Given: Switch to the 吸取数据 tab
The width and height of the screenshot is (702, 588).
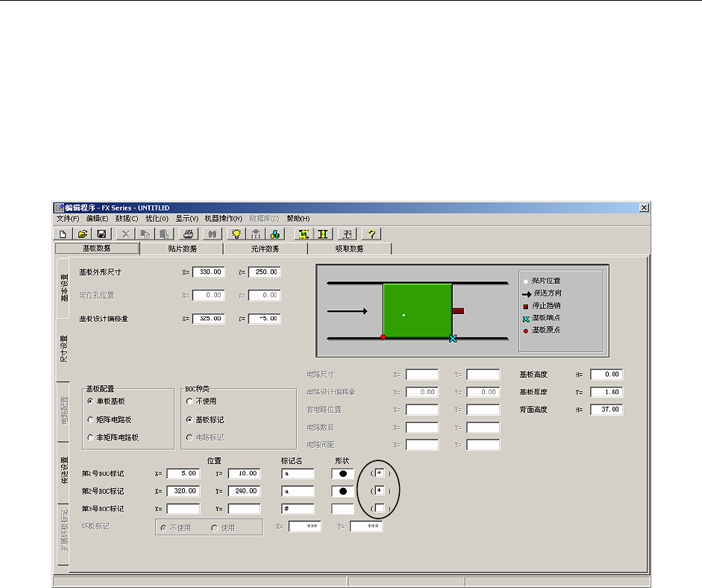Looking at the screenshot, I should coord(349,248).
